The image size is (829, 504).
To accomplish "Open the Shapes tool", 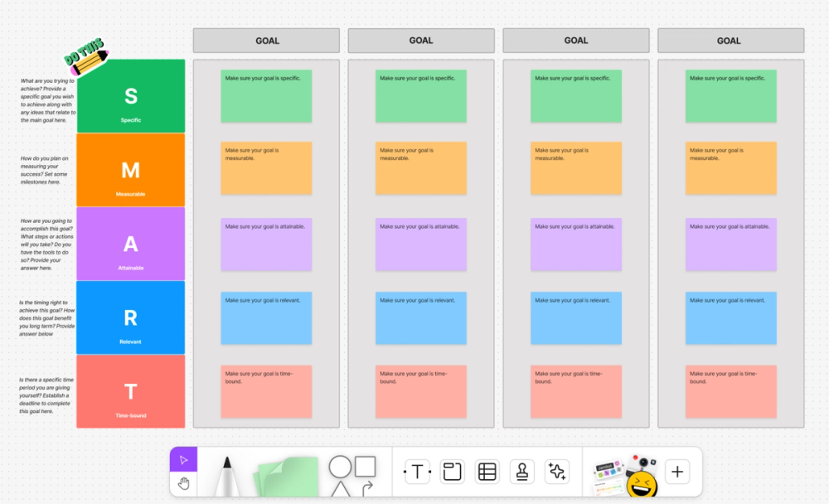I will 351,472.
